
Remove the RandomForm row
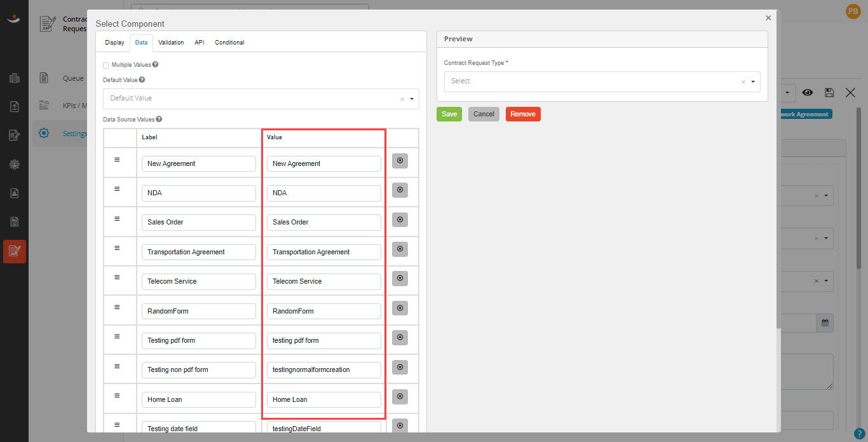(400, 308)
